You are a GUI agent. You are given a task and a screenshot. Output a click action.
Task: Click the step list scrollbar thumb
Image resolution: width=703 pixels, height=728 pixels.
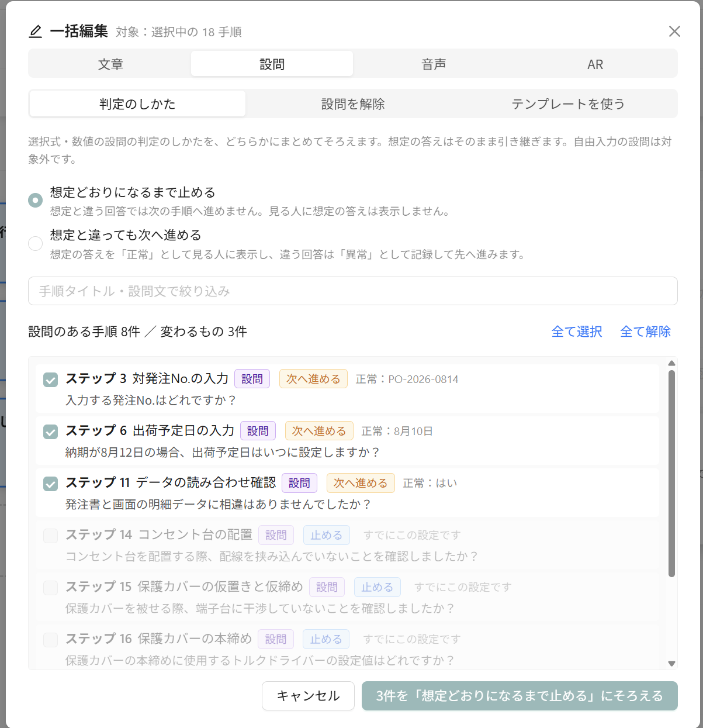point(671,474)
